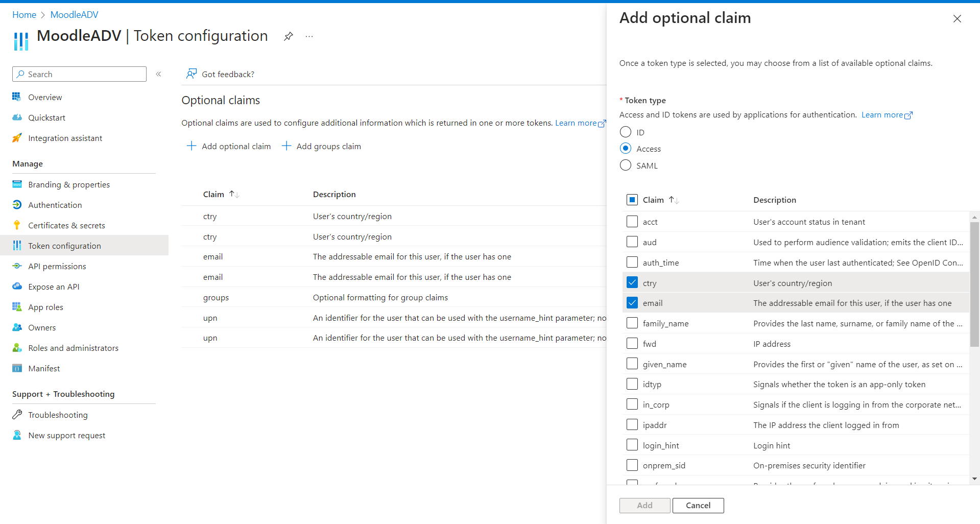Image resolution: width=980 pixels, height=524 pixels.
Task: Click the Overview grid icon
Action: [17, 97]
